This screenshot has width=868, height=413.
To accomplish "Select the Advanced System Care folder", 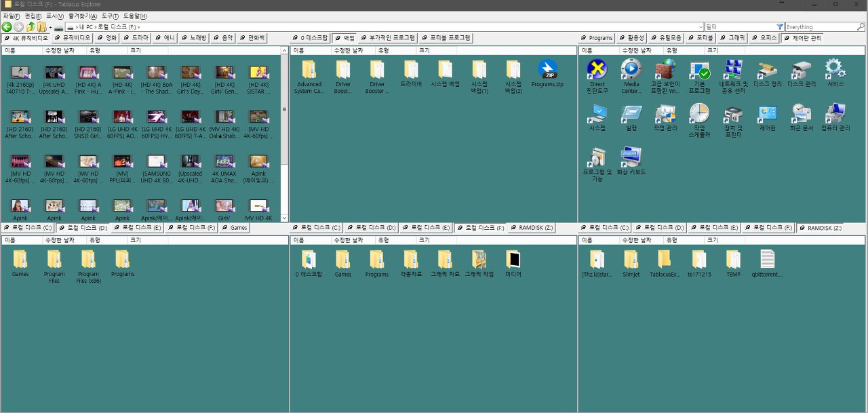I will [x=309, y=69].
